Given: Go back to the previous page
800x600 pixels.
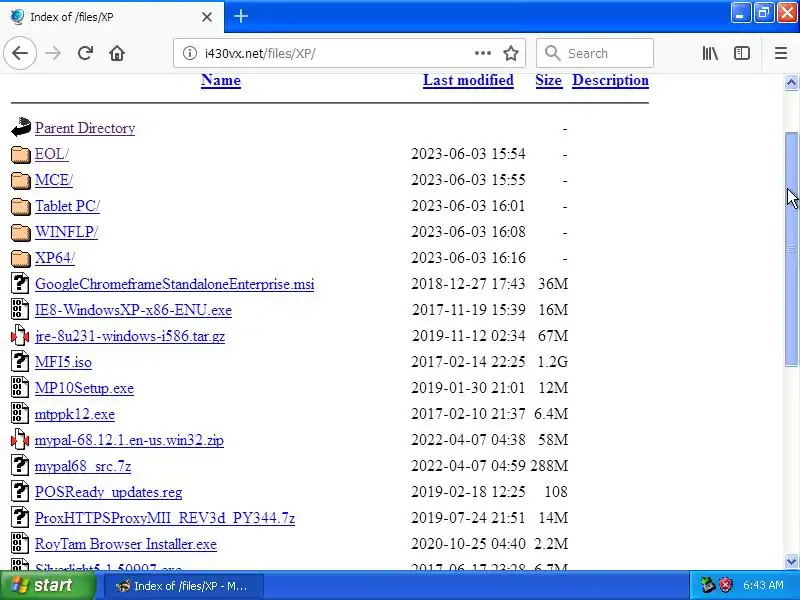Looking at the screenshot, I should point(20,53).
